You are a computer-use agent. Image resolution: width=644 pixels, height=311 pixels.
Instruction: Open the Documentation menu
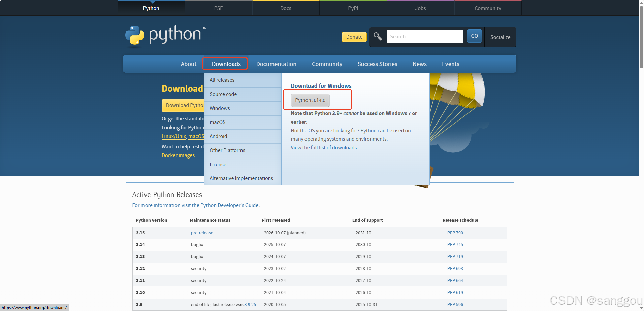tap(276, 64)
